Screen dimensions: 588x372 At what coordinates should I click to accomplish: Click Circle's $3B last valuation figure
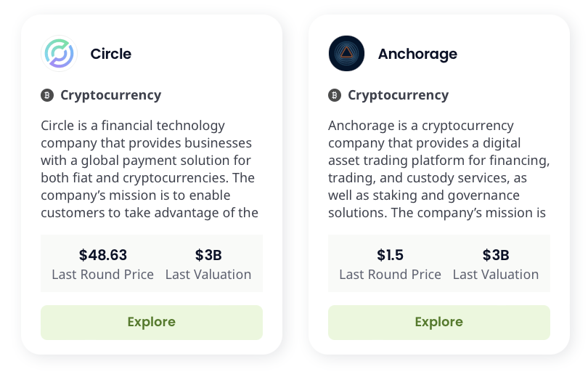pos(208,255)
